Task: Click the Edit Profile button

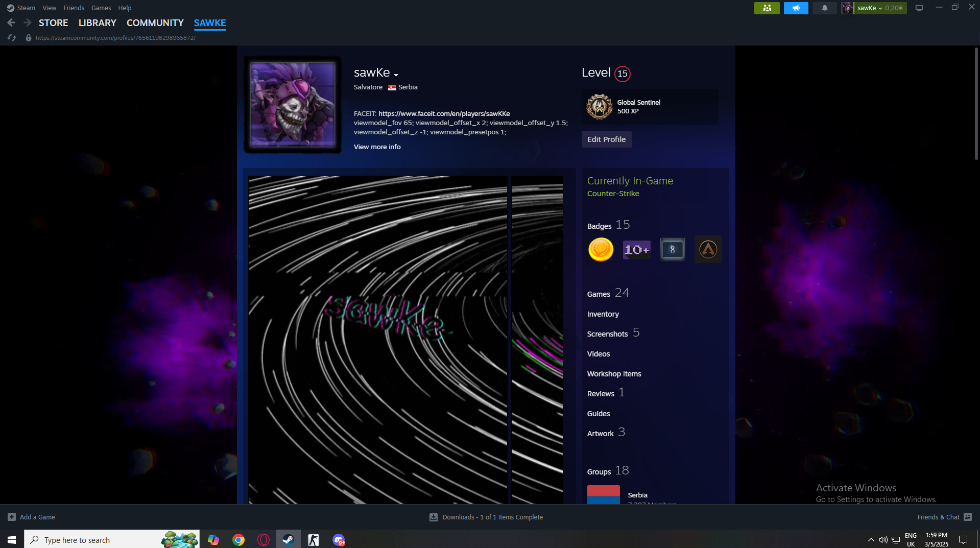Action: [606, 139]
